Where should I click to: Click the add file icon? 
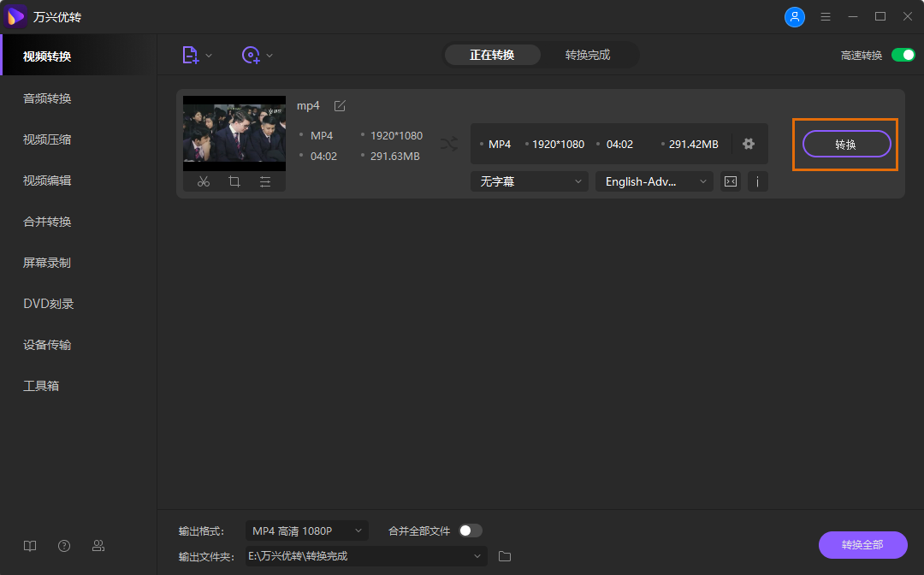[x=191, y=55]
